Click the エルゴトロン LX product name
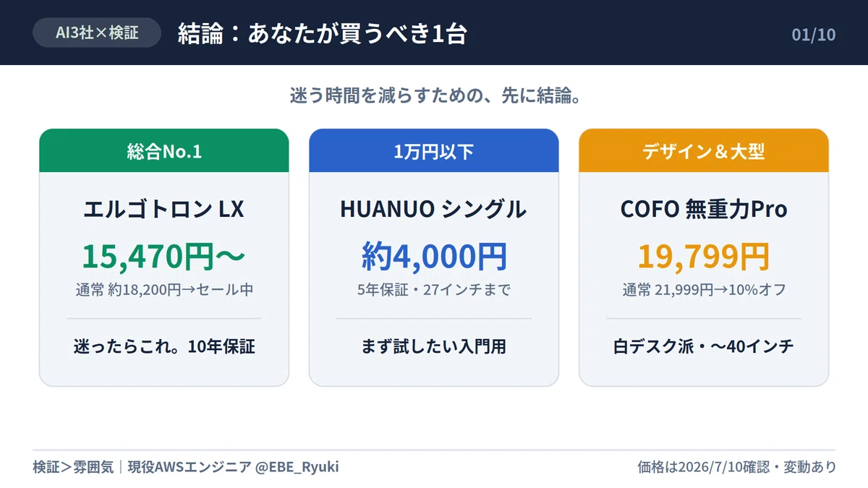The width and height of the screenshot is (868, 488). [164, 209]
